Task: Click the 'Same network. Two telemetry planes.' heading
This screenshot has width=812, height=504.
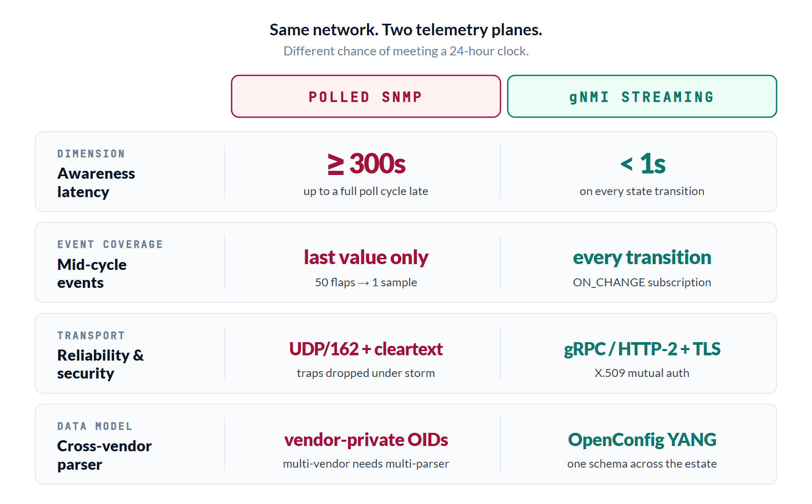Action: [x=406, y=30]
